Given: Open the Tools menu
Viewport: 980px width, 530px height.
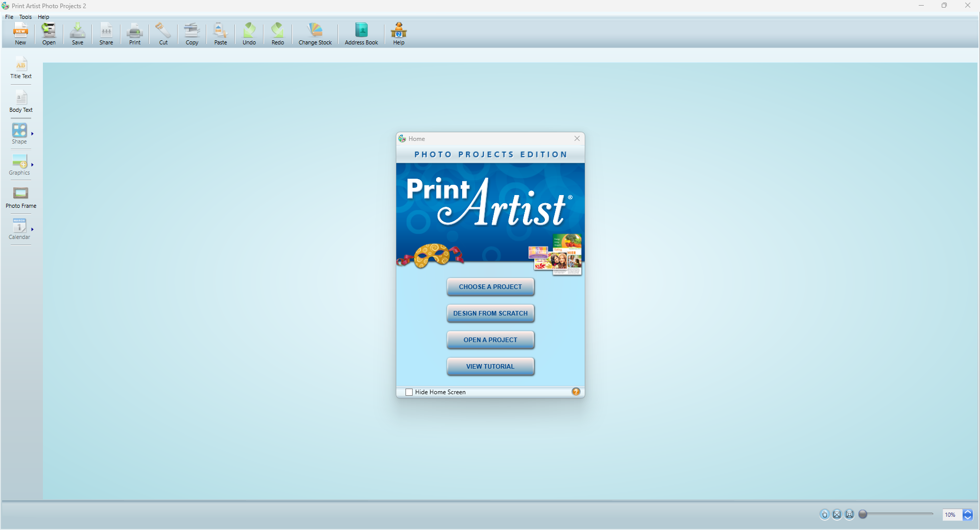Looking at the screenshot, I should click(x=26, y=17).
